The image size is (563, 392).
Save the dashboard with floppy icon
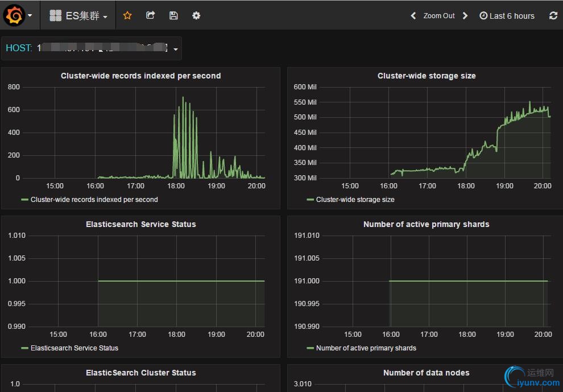[173, 15]
